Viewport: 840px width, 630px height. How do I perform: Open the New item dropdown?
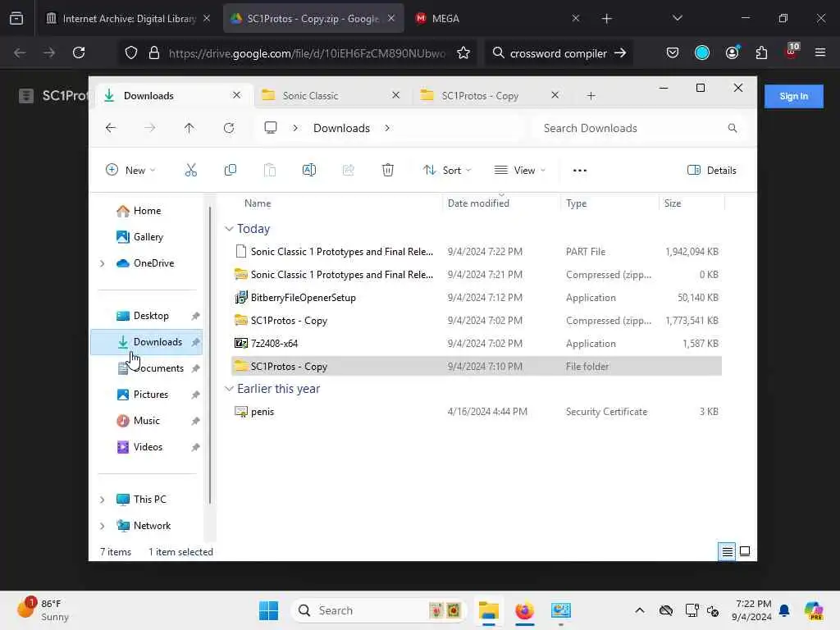pos(130,171)
